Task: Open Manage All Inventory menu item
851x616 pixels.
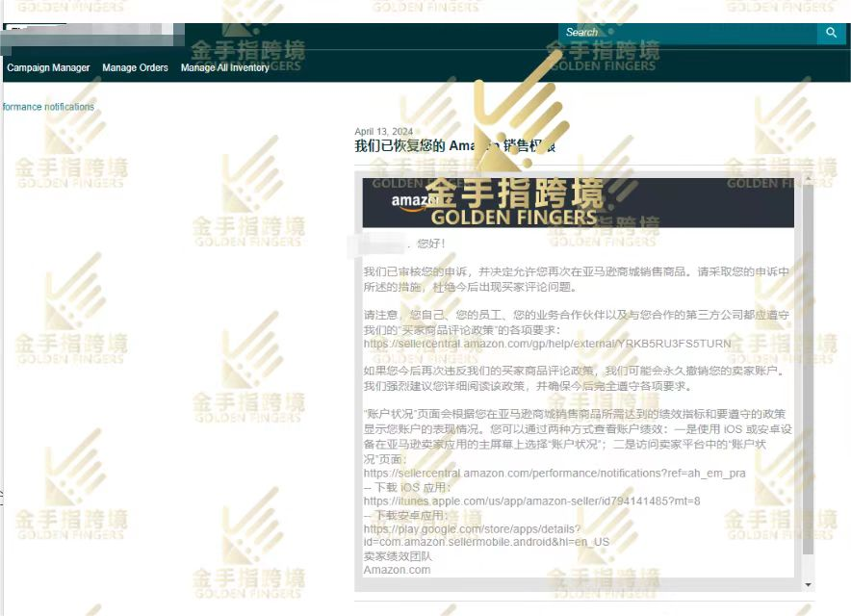Action: pos(224,67)
